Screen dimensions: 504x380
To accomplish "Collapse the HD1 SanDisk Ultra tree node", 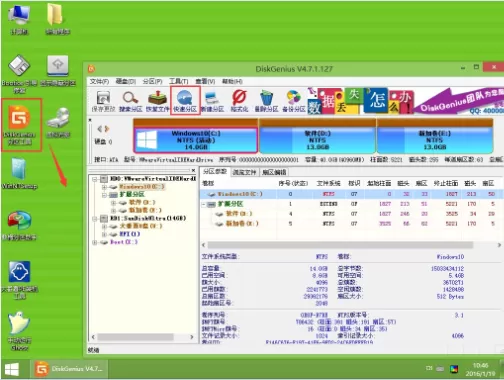I will tap(94, 219).
